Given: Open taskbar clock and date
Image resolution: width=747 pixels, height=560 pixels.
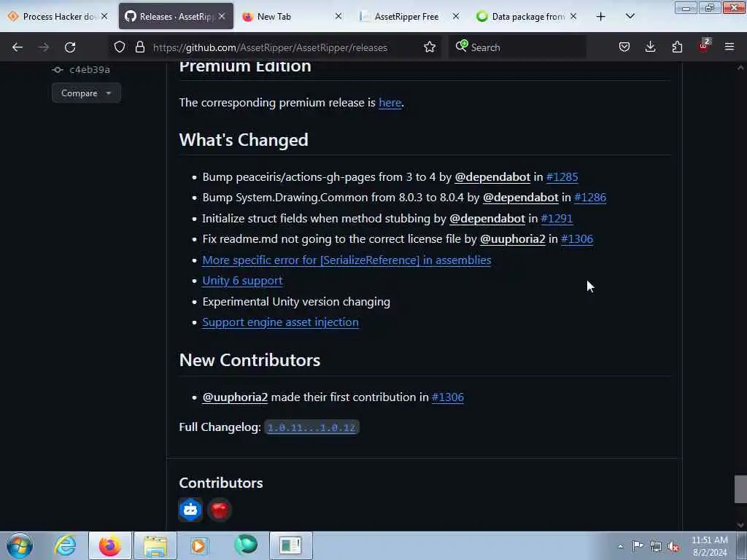Looking at the screenshot, I should point(710,546).
